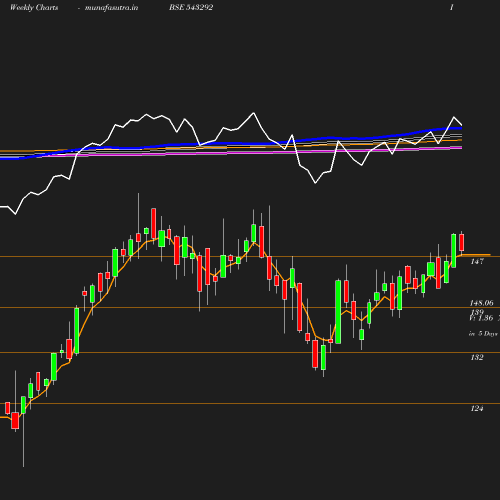
Task: Click the latest red candlestick at right
Action: [462, 242]
